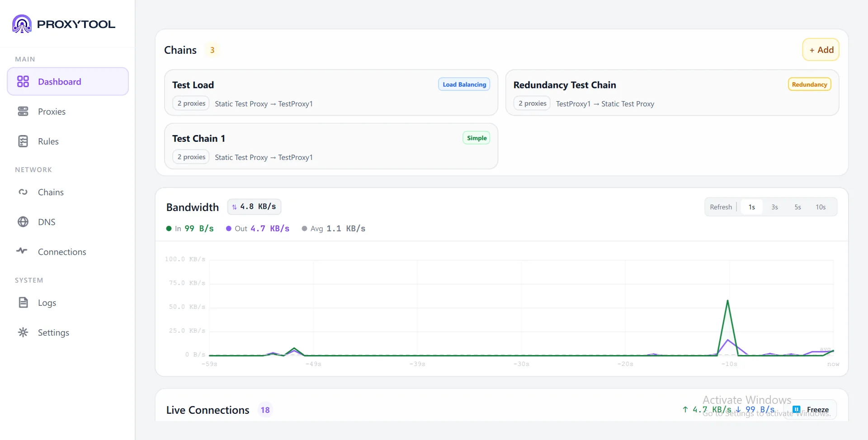Open the Test Chain 1 card

331,146
